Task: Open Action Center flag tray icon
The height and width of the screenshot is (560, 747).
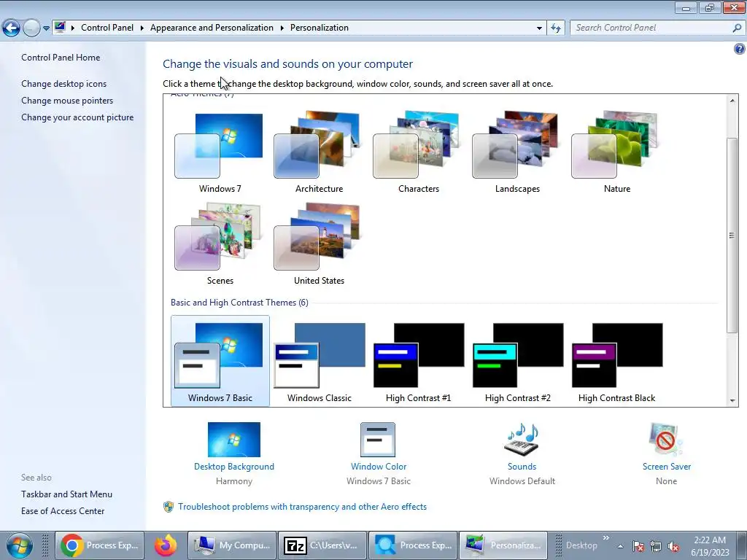Action: 638,546
